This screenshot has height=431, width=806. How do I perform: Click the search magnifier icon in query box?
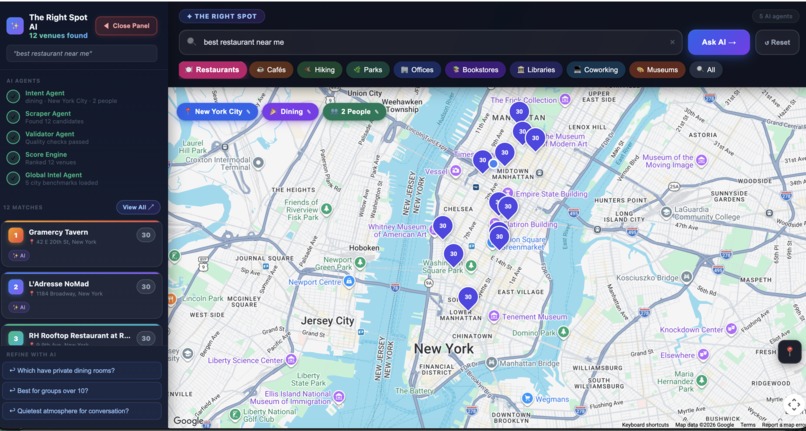[191, 42]
